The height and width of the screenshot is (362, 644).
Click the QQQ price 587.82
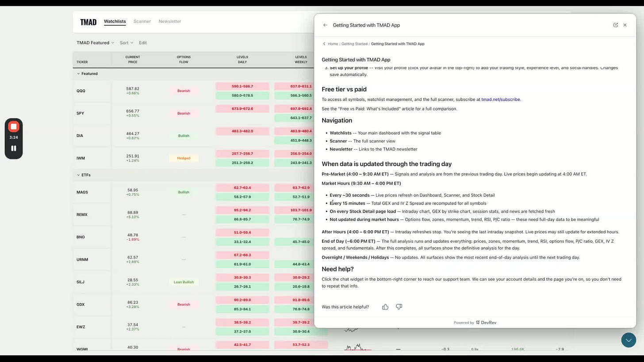(x=133, y=89)
